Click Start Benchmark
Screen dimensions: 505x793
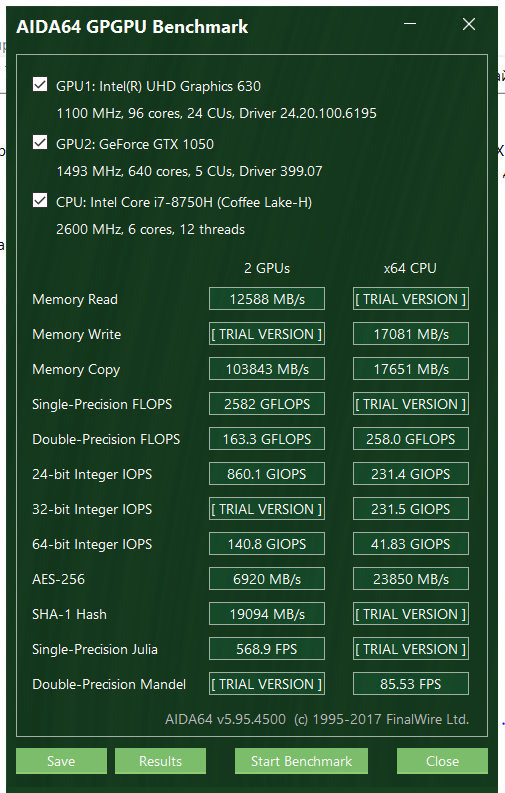(301, 761)
